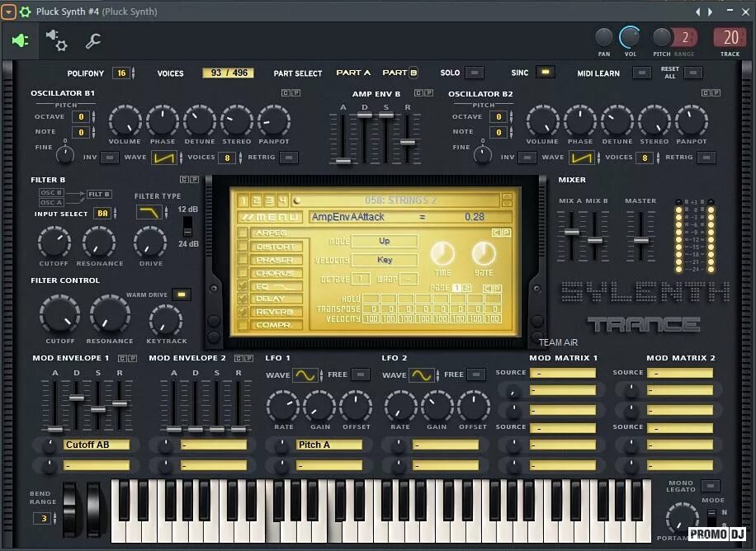Click the arpeggiator GATE knob on display
Image resolution: width=756 pixels, height=551 pixels.
[x=484, y=253]
